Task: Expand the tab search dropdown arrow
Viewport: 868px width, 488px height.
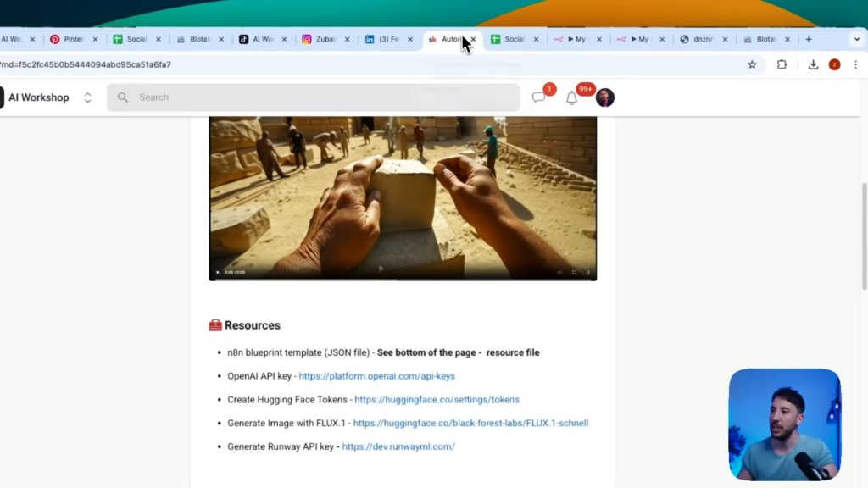Action: [856, 39]
